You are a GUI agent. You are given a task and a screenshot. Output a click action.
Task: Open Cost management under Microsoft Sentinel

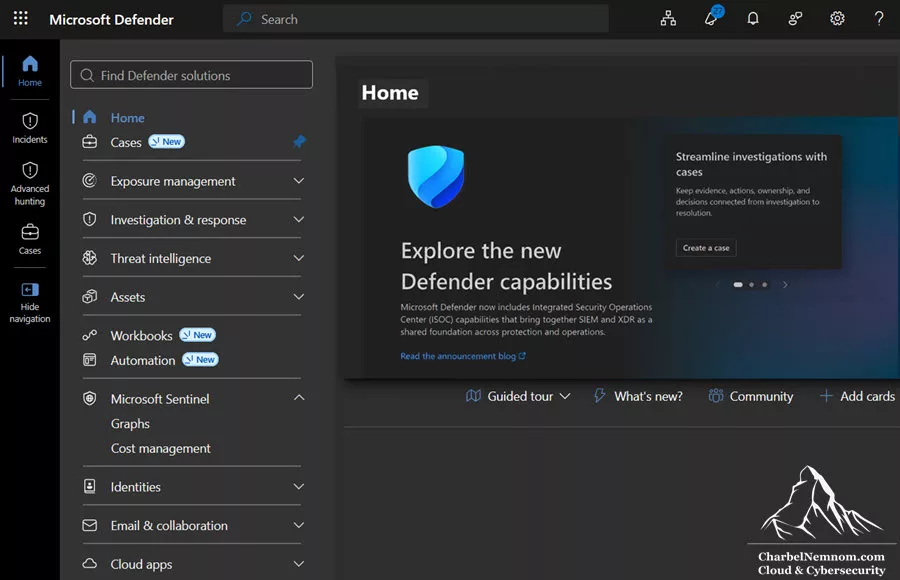click(161, 448)
